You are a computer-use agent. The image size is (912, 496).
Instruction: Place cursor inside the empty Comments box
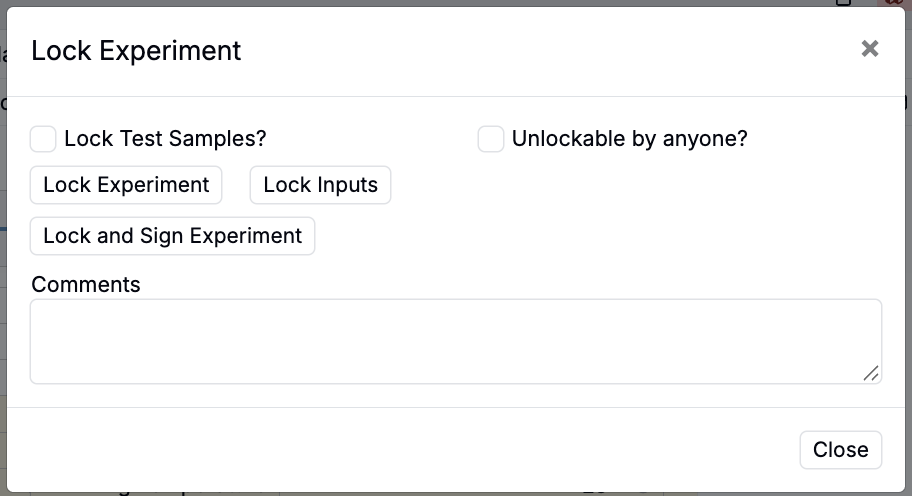(455, 341)
